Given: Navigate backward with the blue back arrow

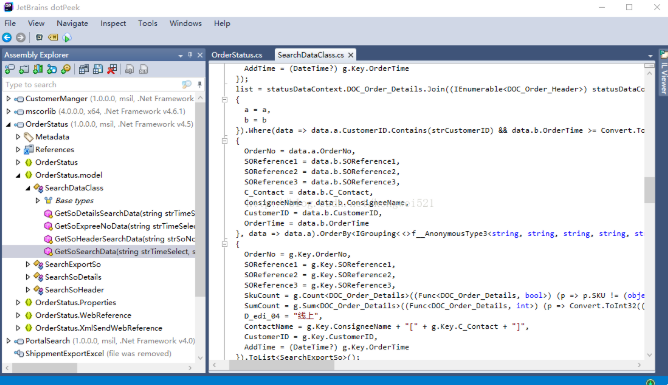Looking at the screenshot, I should [x=7, y=37].
